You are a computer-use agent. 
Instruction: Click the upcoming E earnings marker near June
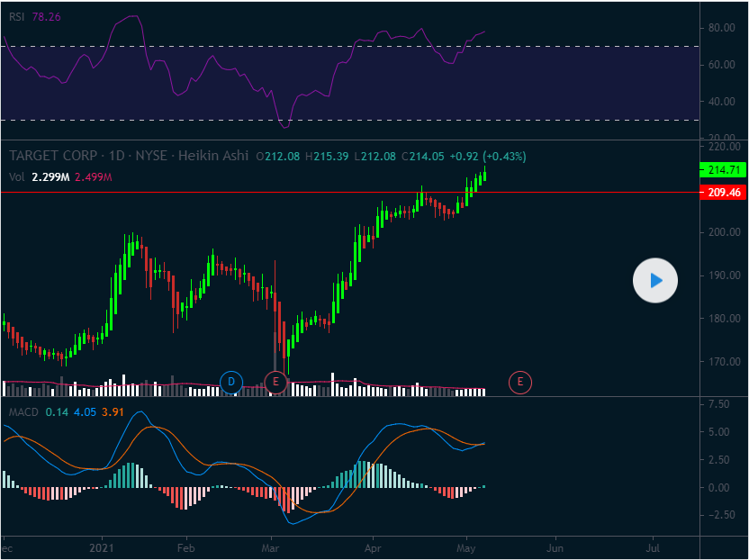pyautogui.click(x=519, y=383)
